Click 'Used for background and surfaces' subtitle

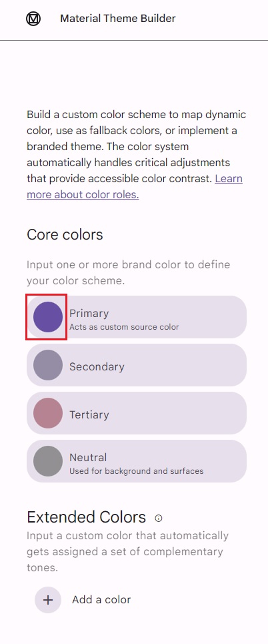[x=136, y=470]
